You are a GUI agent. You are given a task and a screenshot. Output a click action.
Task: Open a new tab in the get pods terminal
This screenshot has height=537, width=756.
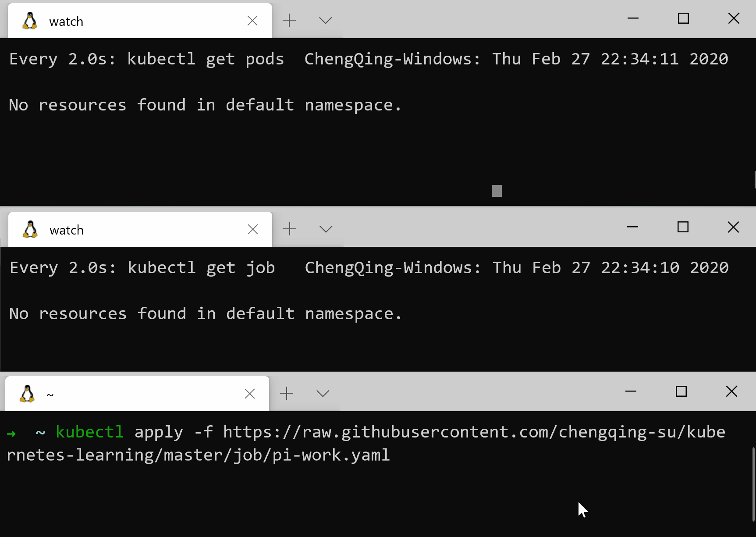289,21
